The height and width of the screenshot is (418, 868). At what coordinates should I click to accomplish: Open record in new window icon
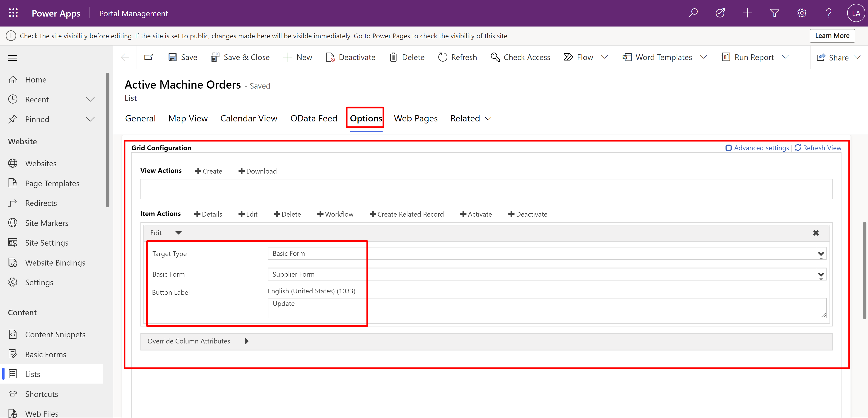[149, 57]
